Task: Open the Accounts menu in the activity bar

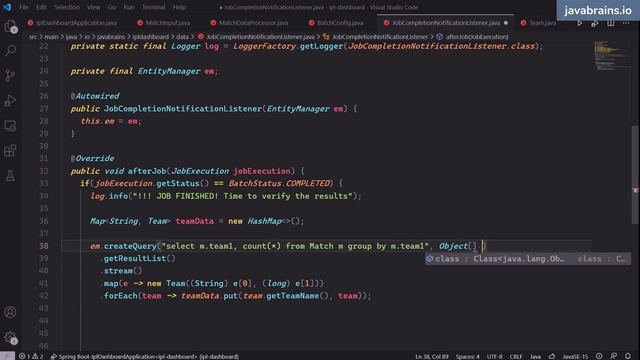Action: point(10,312)
